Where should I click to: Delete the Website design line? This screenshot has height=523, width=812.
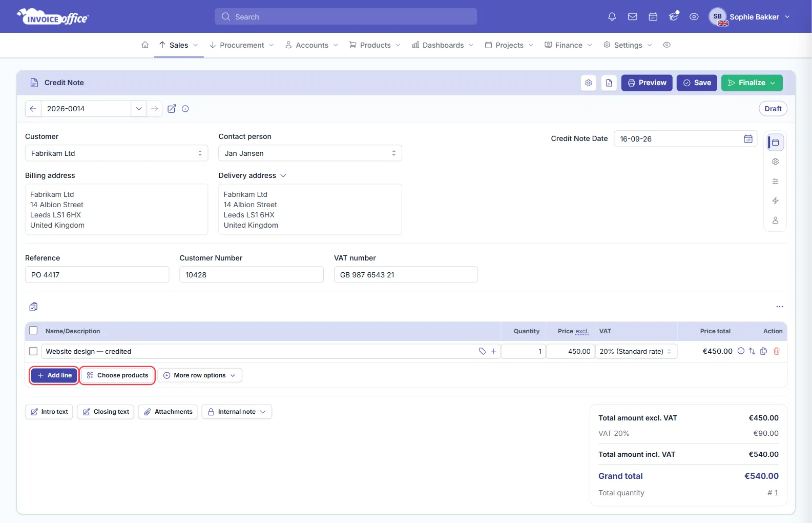pos(777,351)
